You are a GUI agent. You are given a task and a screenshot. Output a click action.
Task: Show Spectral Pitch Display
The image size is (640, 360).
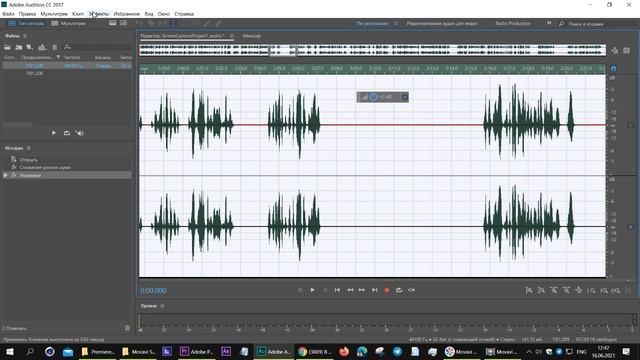point(123,23)
